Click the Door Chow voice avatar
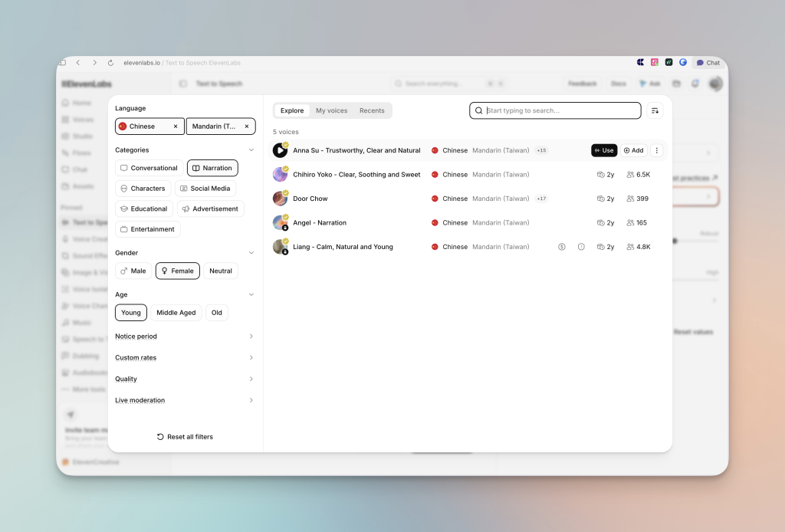The width and height of the screenshot is (785, 532). [x=280, y=199]
